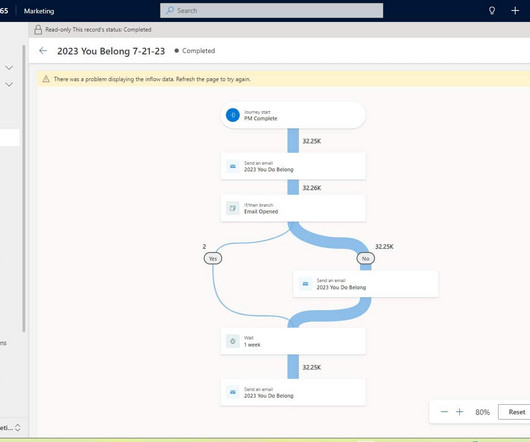Click the envelope icon in No branch email
The height and width of the screenshot is (442, 530).
[x=305, y=284]
